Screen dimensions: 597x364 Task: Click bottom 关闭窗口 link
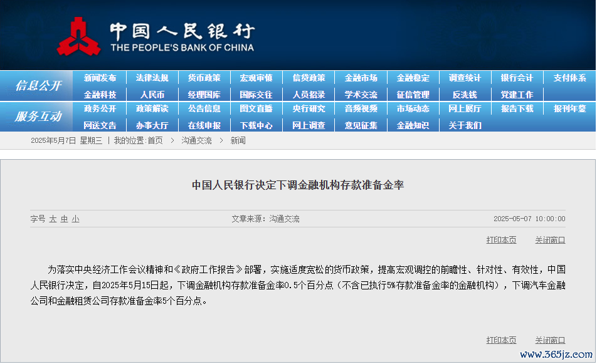pos(550,340)
